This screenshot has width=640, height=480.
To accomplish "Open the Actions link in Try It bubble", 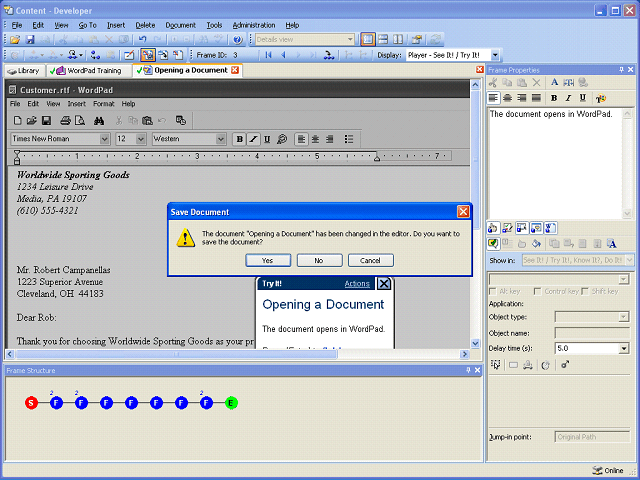I will click(357, 284).
